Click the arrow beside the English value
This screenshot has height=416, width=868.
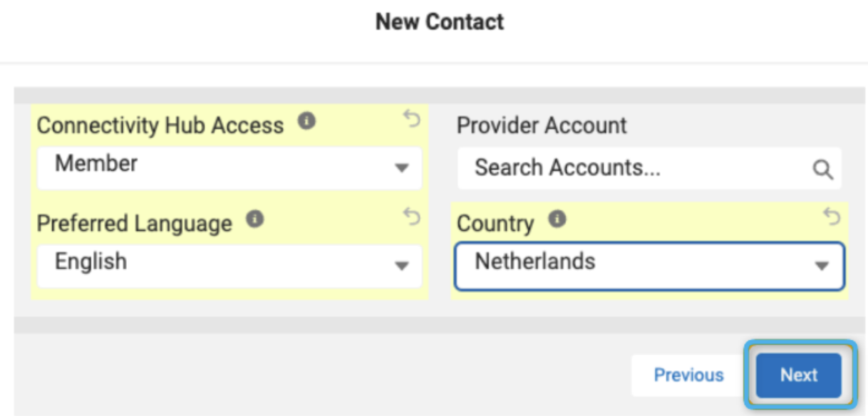[x=402, y=266]
